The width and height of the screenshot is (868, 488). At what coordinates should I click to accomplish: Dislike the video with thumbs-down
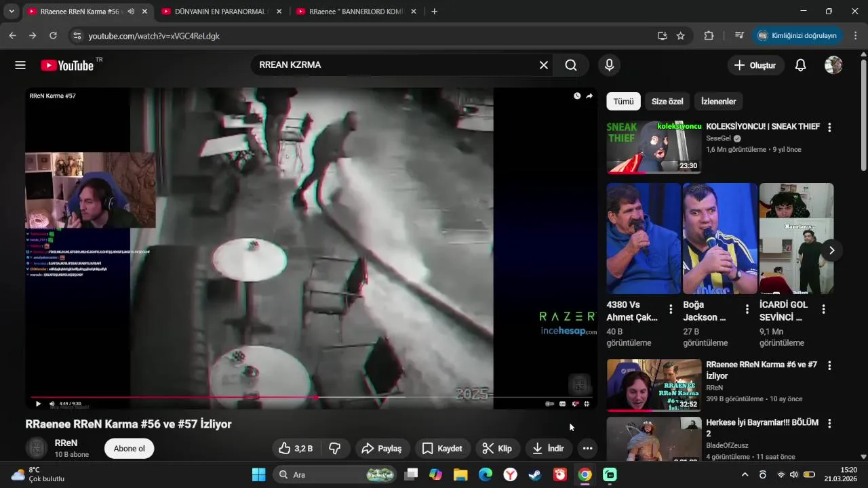335,448
